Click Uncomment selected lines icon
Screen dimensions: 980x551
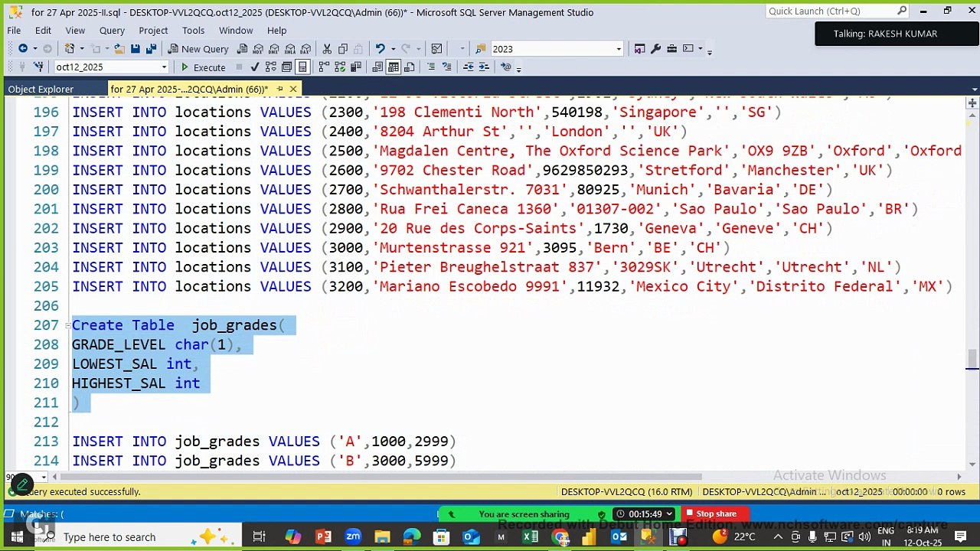pos(446,67)
